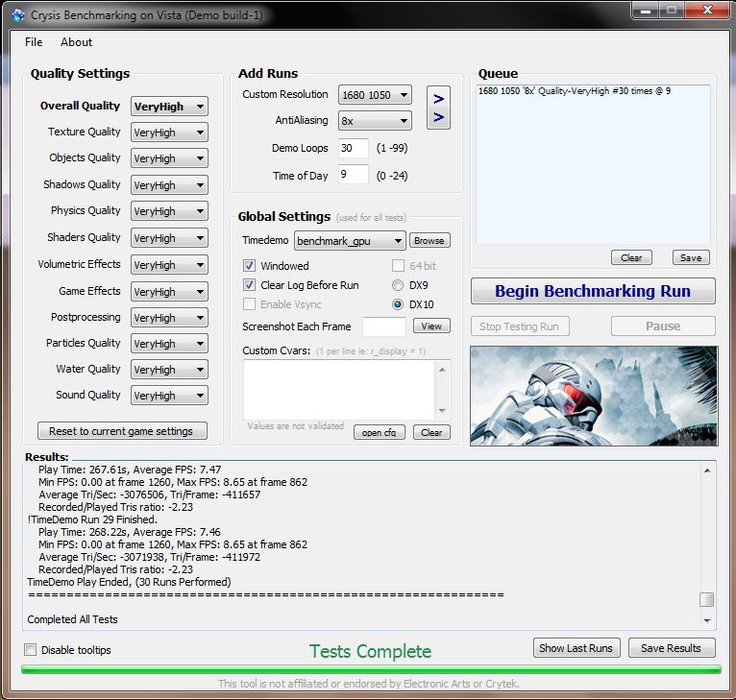Click the Screenshot Each Frame input field
This screenshot has width=736, height=700.
384,326
